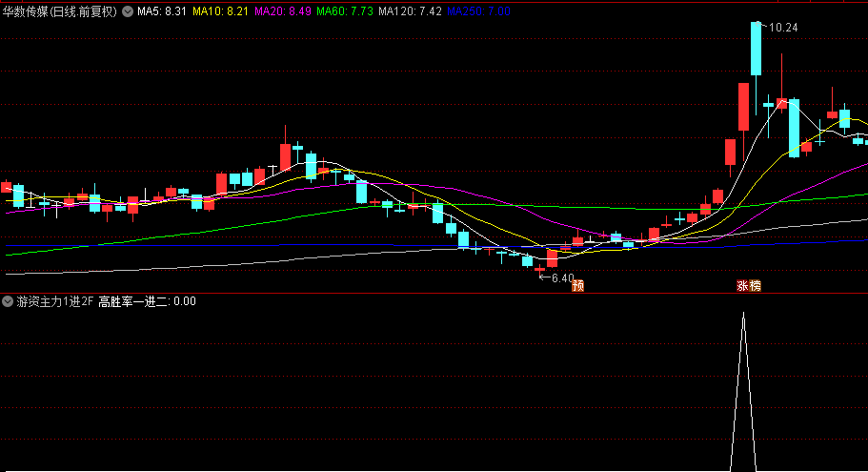This screenshot has width=868, height=472.
Task: Click the white signal spike in indicator panel
Action: (743, 391)
